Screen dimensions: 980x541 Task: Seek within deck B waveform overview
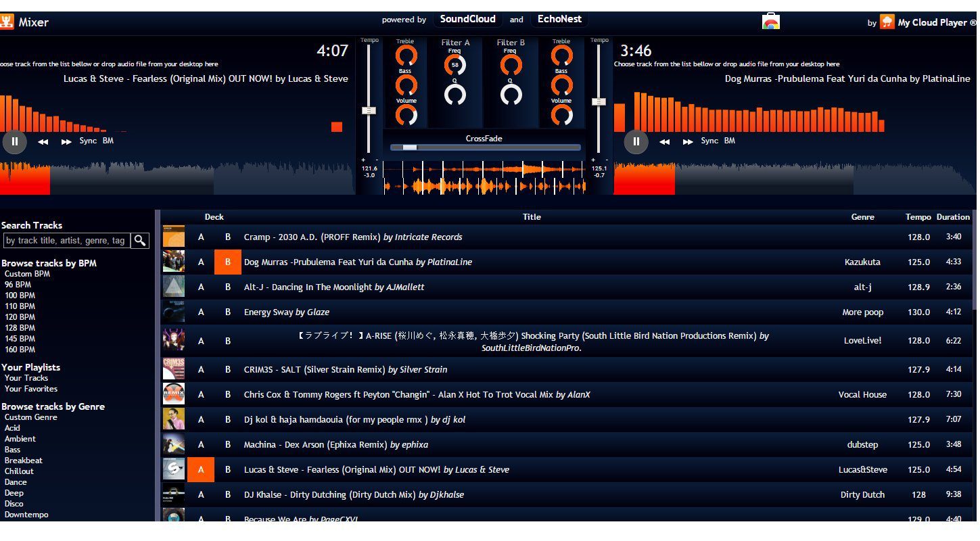[x=794, y=179]
